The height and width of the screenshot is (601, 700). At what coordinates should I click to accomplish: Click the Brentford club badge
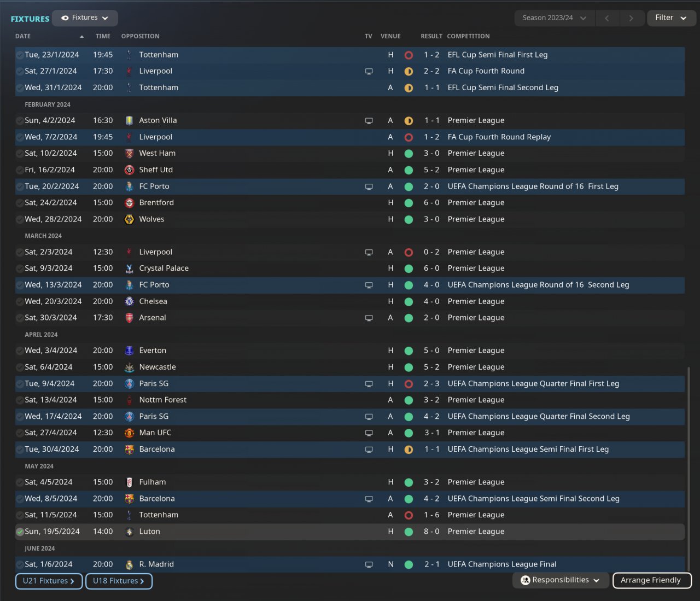coord(129,202)
